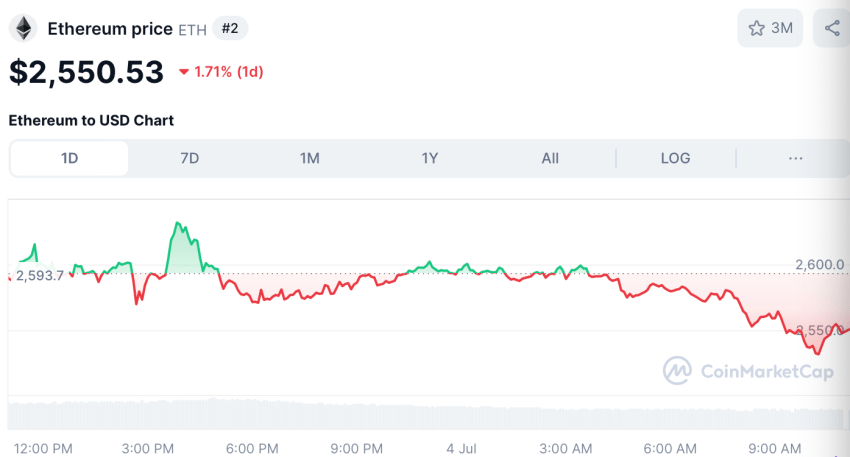Click the 4 Jul date axis marker
The image size is (850, 457).
coord(462,447)
